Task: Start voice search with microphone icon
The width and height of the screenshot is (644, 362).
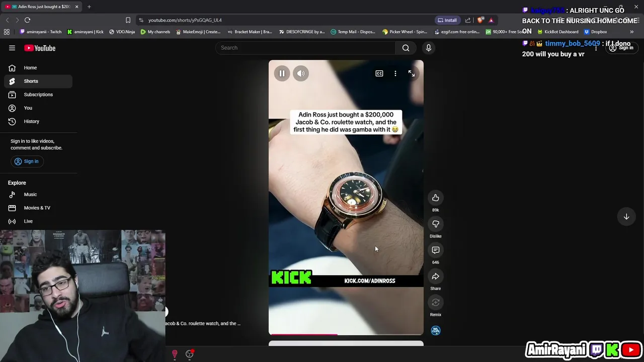Action: (429, 48)
